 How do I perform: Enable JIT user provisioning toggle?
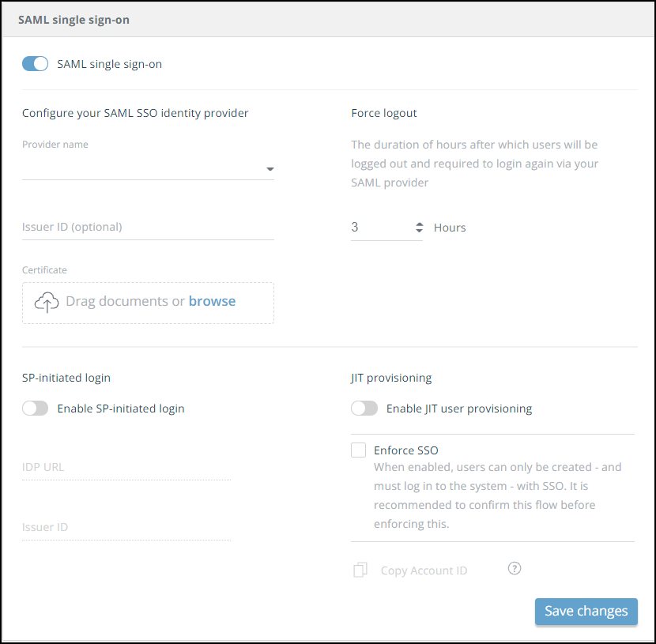[364, 409]
